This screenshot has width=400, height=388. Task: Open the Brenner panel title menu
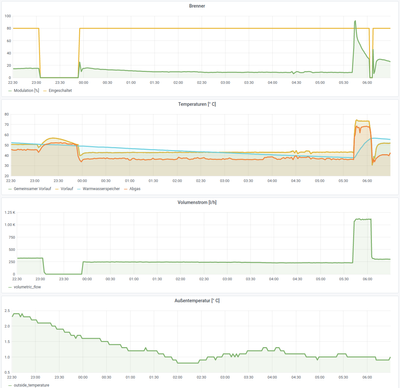tap(197, 6)
